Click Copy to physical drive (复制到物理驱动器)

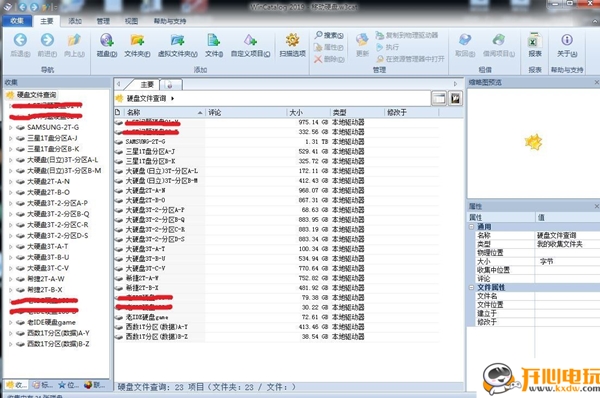click(406, 35)
